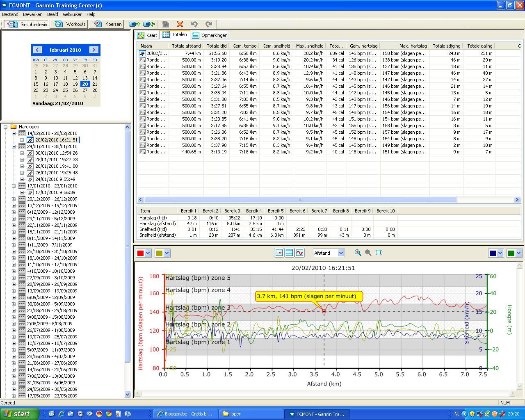Image resolution: width=525 pixels, height=420 pixels.
Task: Click the Start button in taskbar
Action: (x=20, y=414)
